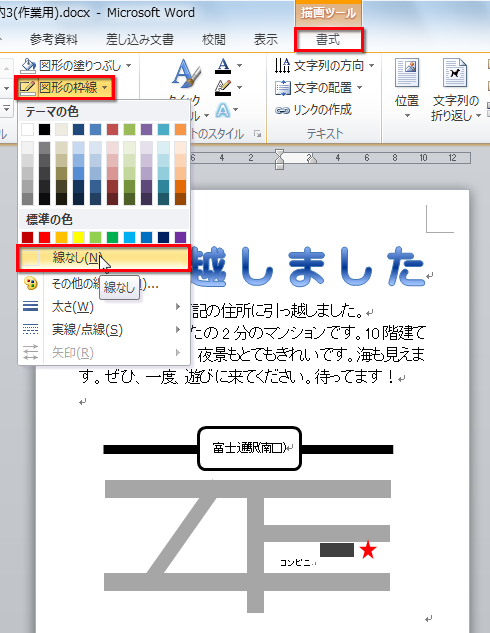Click the 実線/点線 dashes icon

pyautogui.click(x=31, y=329)
